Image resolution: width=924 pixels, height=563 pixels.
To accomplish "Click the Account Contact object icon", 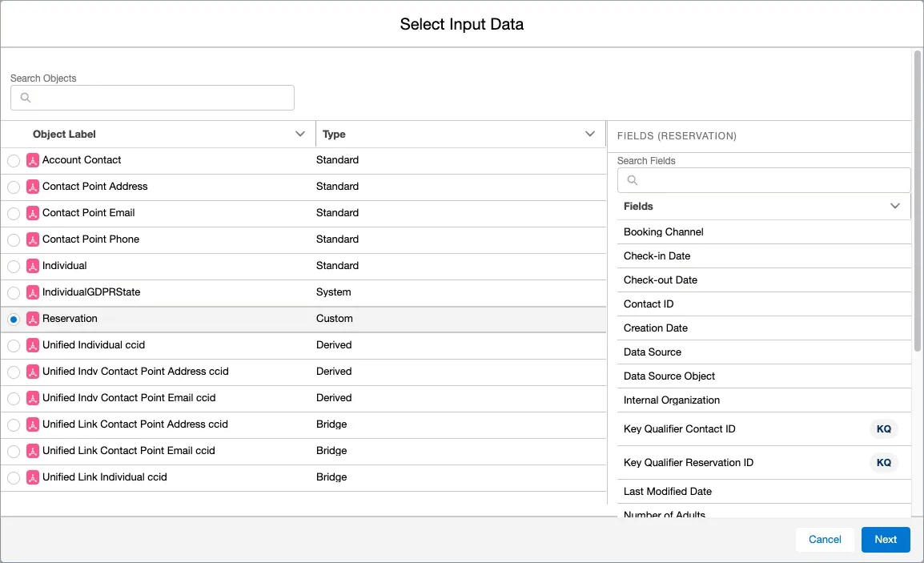I will point(33,160).
